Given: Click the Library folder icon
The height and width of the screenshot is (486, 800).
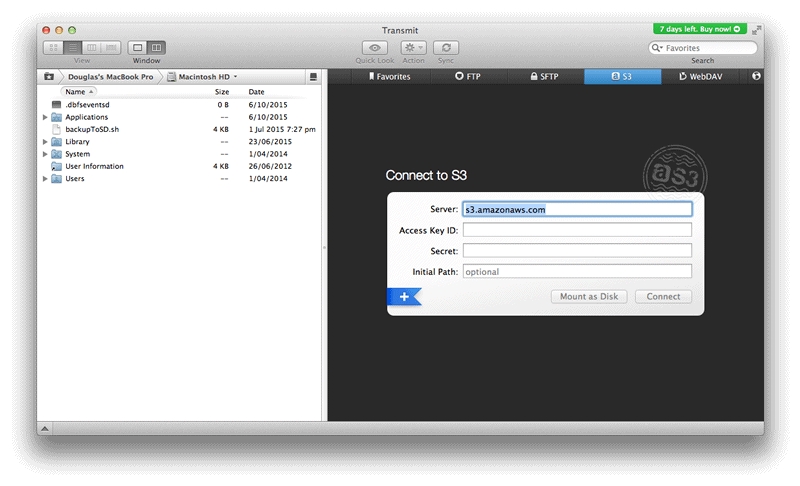Looking at the screenshot, I should pos(57,142).
